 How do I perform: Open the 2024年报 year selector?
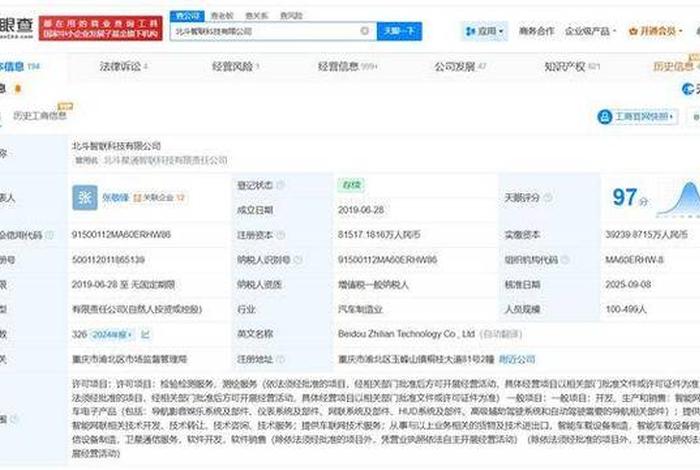[112, 334]
